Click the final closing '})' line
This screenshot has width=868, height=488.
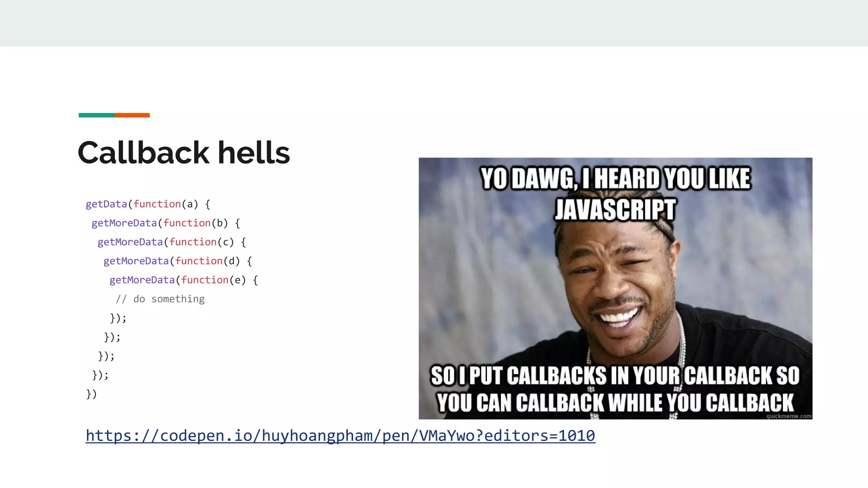click(x=92, y=394)
